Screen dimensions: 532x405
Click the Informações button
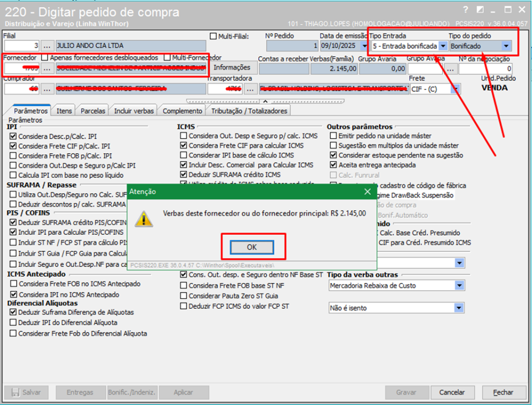click(x=232, y=67)
